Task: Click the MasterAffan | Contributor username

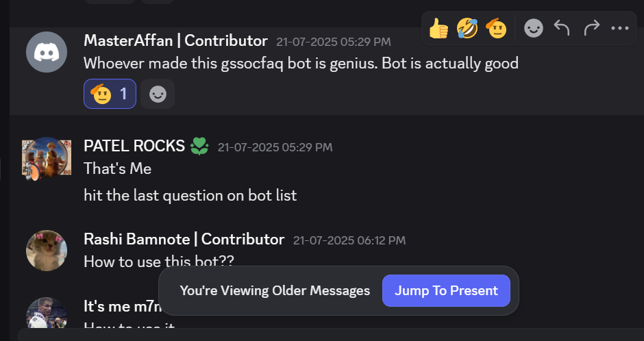Action: click(176, 40)
